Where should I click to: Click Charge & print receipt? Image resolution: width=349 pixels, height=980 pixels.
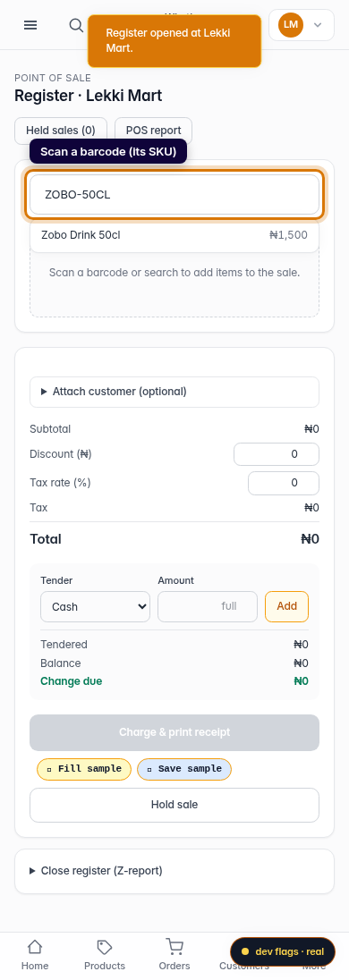click(174, 732)
